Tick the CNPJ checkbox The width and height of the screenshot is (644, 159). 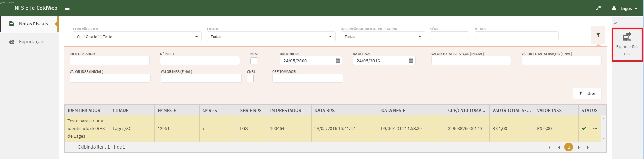point(250,78)
